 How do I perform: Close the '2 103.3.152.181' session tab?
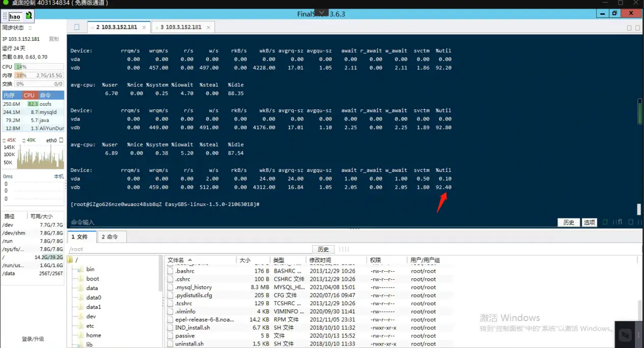[x=144, y=27]
